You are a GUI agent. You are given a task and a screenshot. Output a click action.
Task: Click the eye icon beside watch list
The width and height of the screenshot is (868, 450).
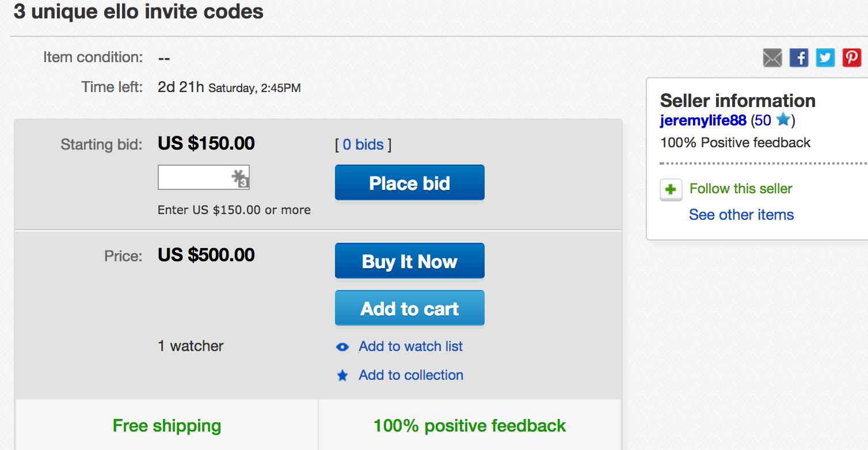point(342,347)
